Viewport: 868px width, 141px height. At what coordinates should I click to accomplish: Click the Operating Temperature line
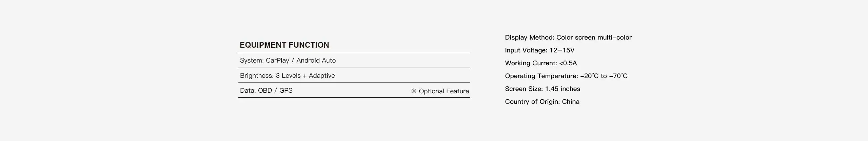coord(566,76)
